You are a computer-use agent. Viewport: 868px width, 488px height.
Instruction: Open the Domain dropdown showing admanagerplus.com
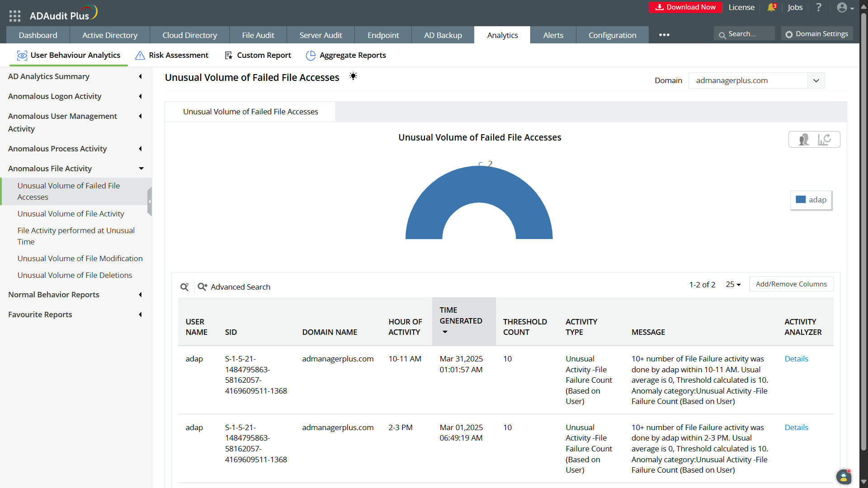(816, 80)
